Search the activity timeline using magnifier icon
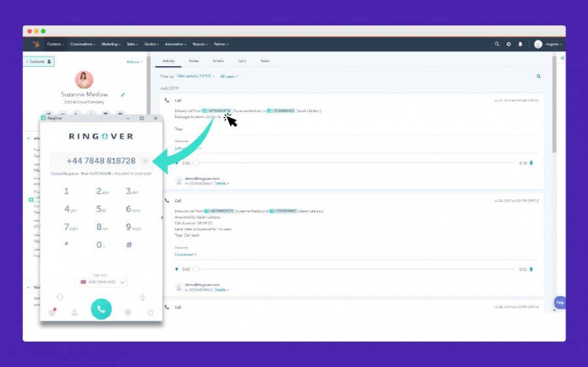588x367 pixels. [538, 77]
